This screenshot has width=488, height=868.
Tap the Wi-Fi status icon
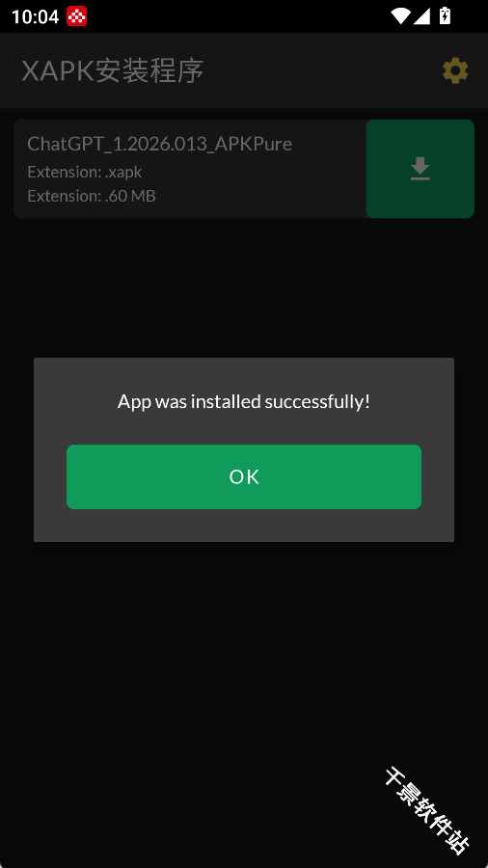[x=399, y=16]
